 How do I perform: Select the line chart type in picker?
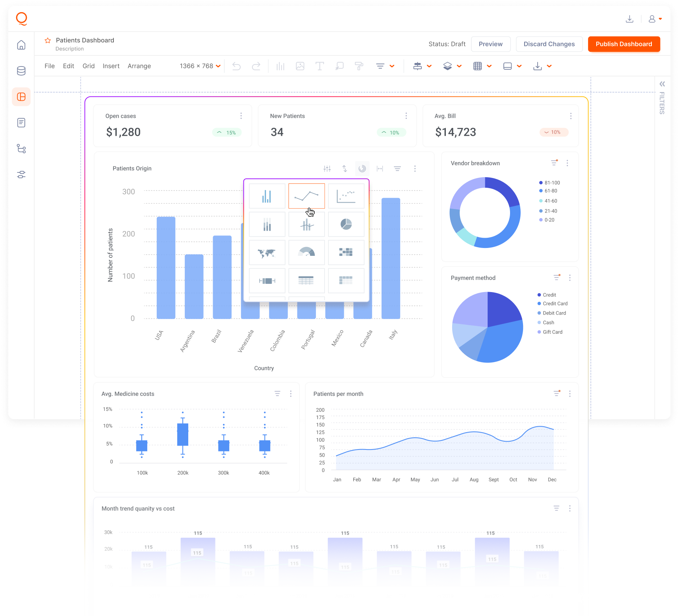coord(306,196)
